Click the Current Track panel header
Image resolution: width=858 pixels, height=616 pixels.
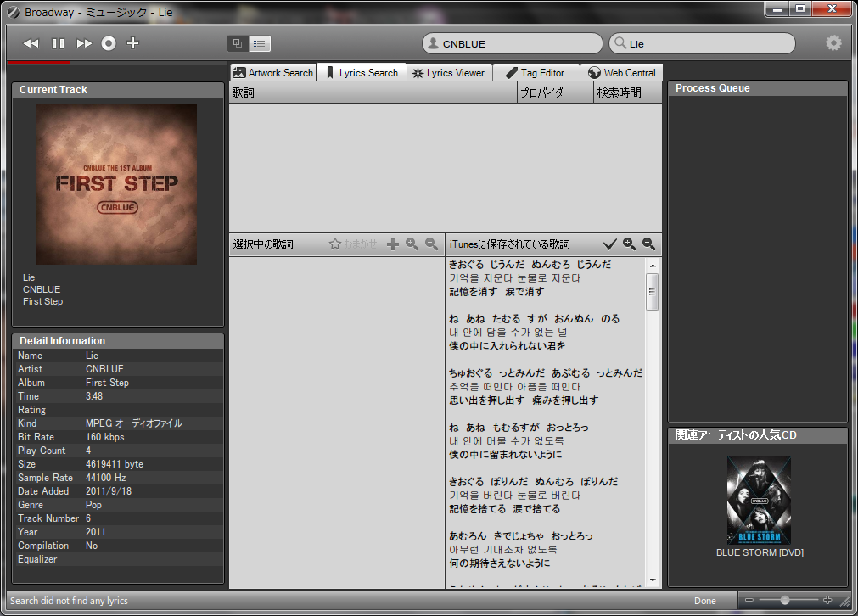tap(118, 90)
